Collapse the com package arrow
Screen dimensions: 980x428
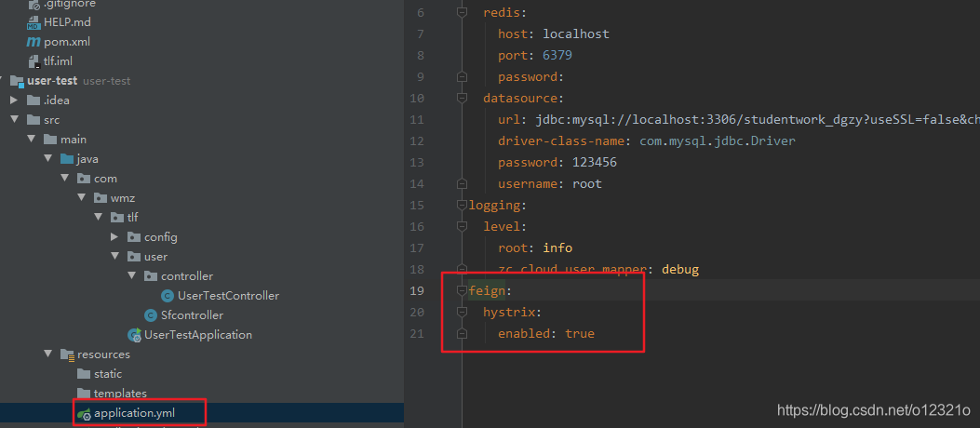65,179
